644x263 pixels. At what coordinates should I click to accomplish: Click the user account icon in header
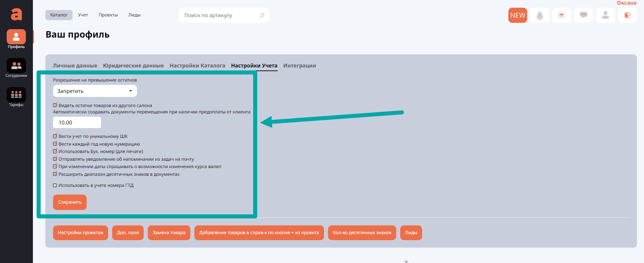click(605, 15)
